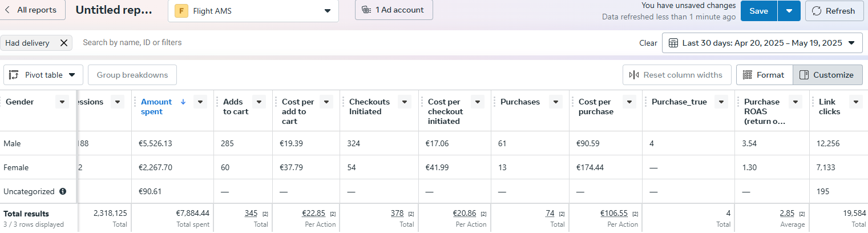Open the Purchases column dropdown menu
868x233 pixels.
(x=556, y=102)
